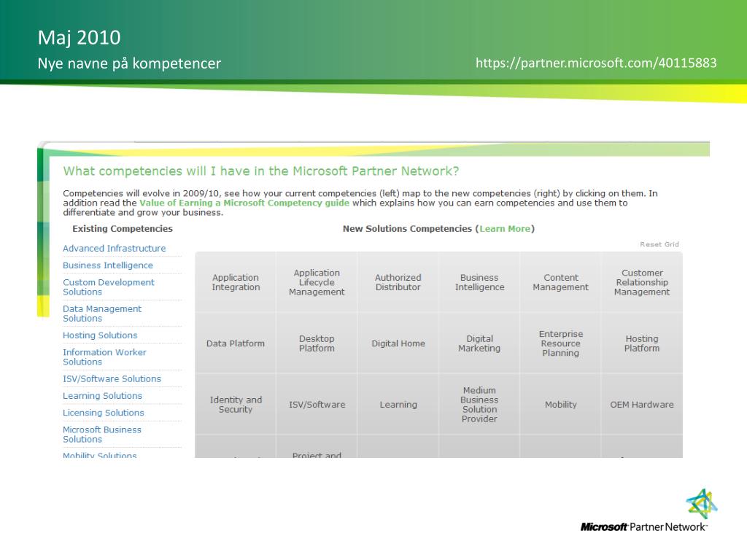Click the ISV/Software grid cell
This screenshot has height=560, width=747.
317,404
